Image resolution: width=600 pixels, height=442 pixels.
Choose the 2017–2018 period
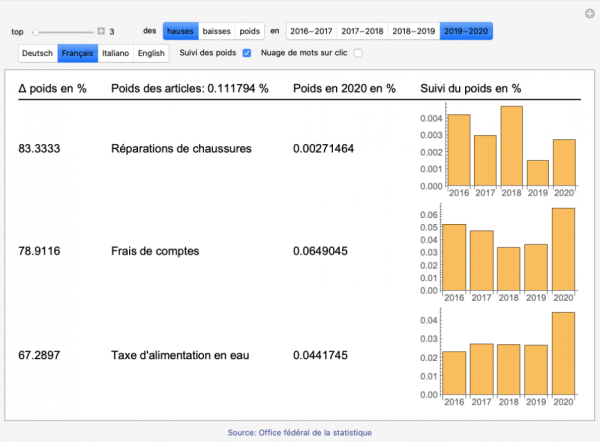(361, 32)
